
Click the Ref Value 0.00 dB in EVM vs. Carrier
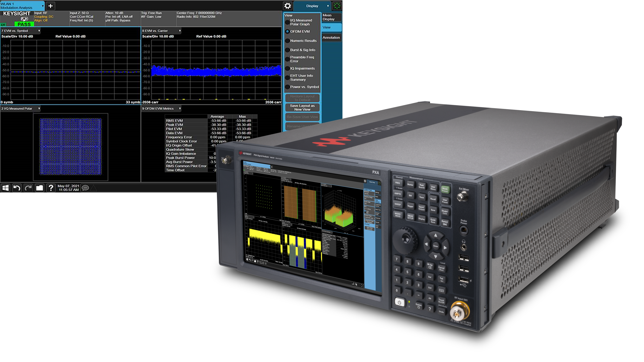click(211, 37)
